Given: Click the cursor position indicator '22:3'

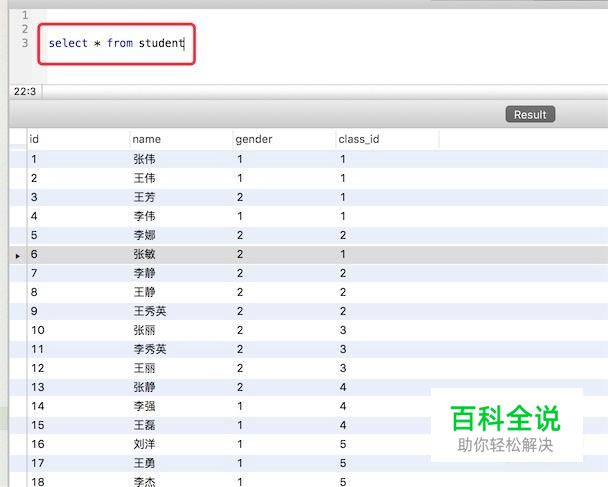Looking at the screenshot, I should (25, 92).
